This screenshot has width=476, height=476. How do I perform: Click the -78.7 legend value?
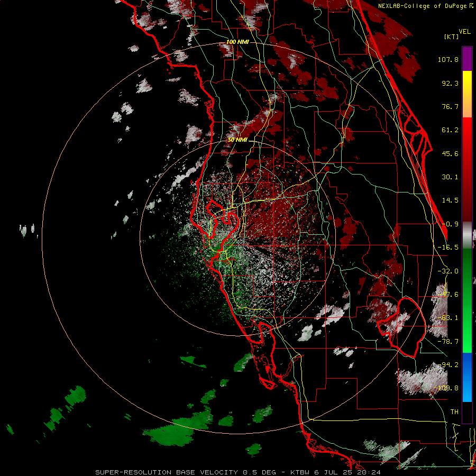click(448, 342)
